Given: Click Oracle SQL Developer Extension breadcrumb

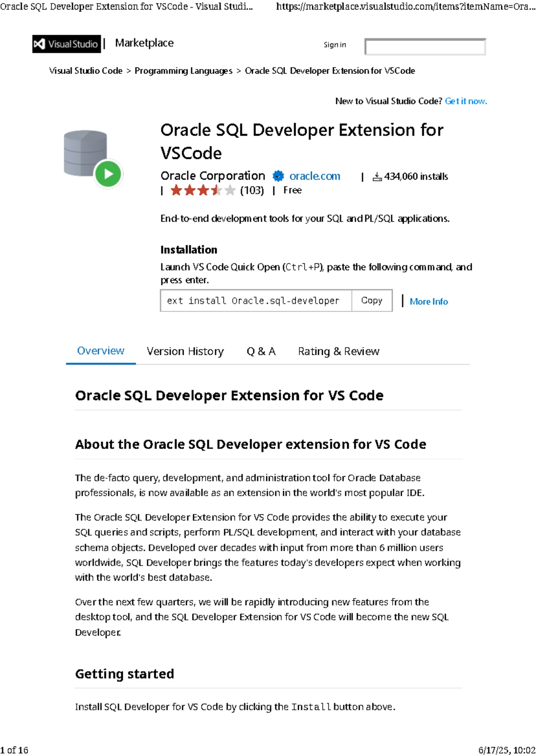Looking at the screenshot, I should [330, 71].
